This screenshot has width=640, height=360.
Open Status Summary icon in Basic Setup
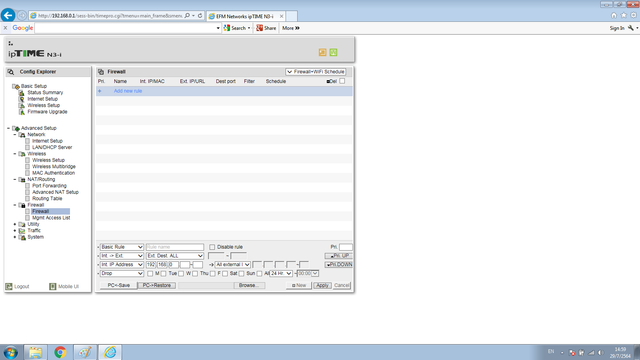[x=22, y=93]
